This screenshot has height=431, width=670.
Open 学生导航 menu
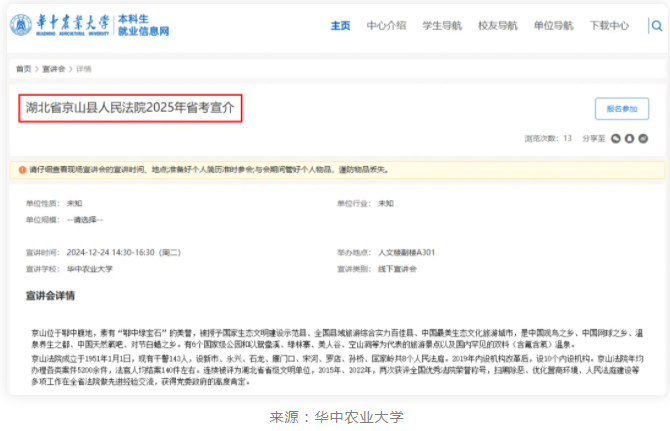442,26
